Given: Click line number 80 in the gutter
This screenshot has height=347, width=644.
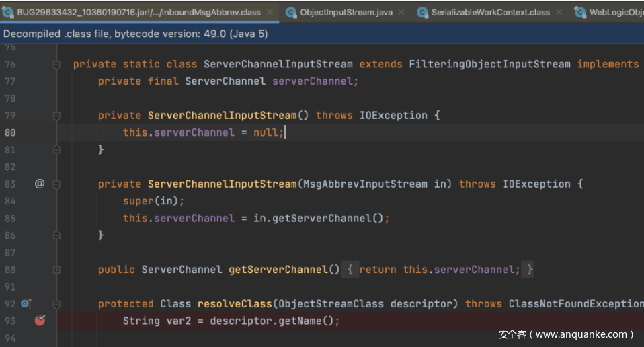Looking at the screenshot, I should 10,132.
